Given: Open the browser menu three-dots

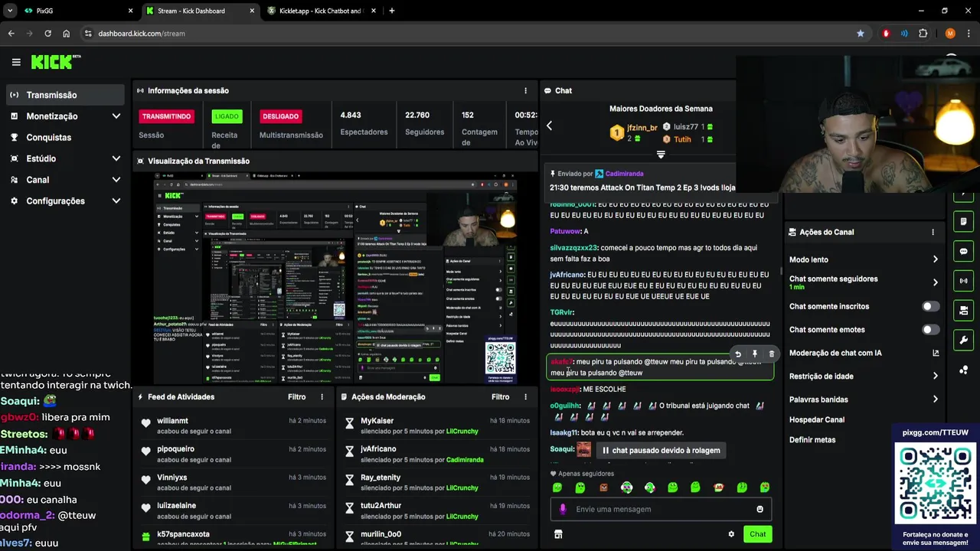Looking at the screenshot, I should (969, 34).
